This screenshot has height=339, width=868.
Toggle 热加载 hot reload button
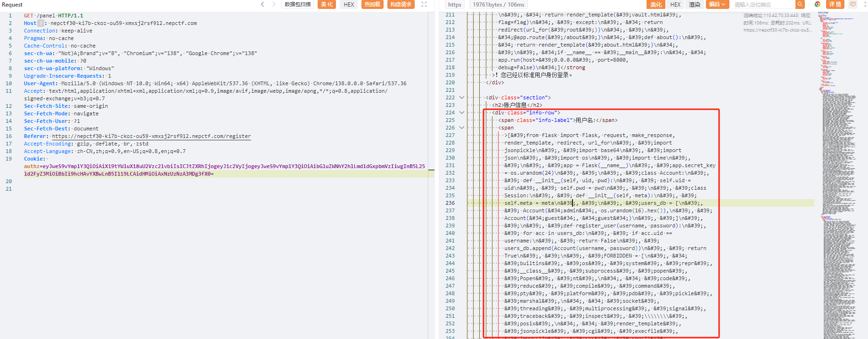[372, 4]
